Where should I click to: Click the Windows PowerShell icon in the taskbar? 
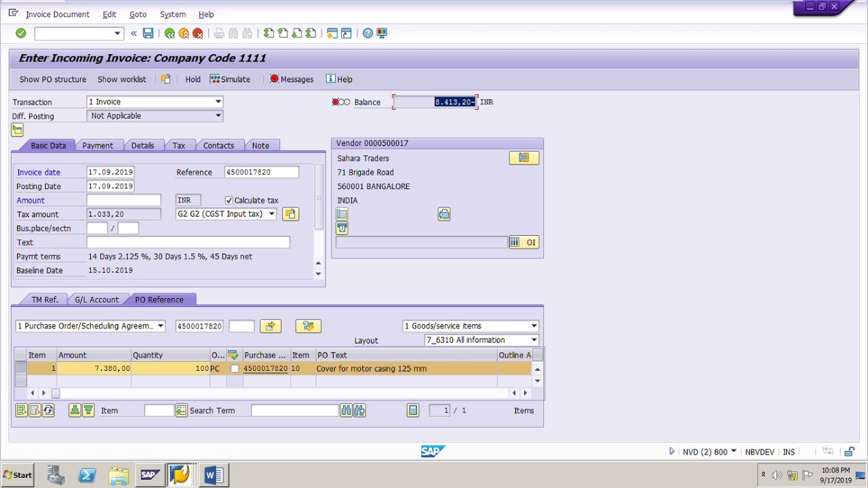point(87,475)
